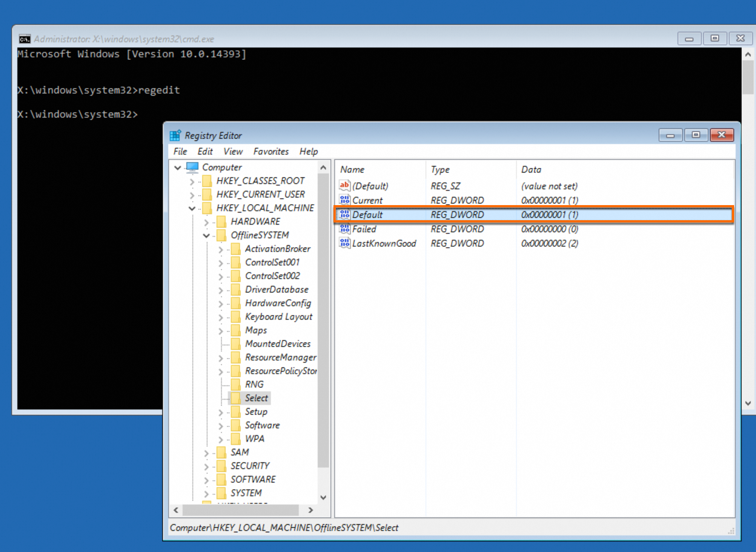Click the tree horizontal scrollbar right arrow
This screenshot has height=552, width=756.
(310, 510)
